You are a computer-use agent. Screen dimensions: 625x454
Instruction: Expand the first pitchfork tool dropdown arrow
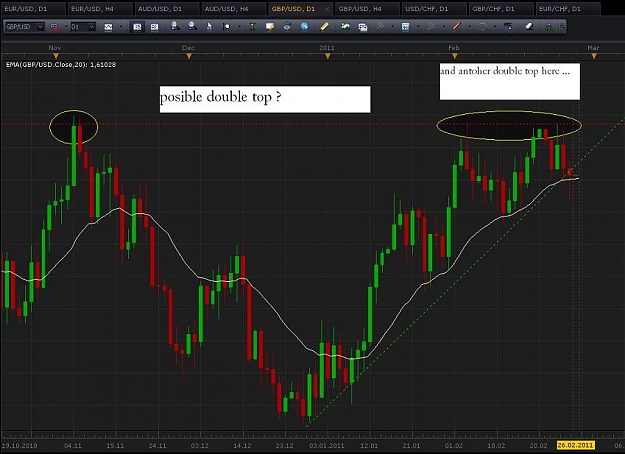pyautogui.click(x=393, y=27)
